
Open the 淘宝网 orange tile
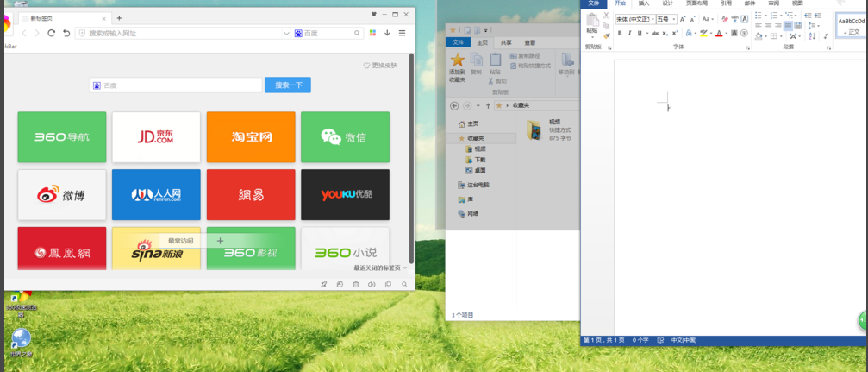(x=251, y=136)
